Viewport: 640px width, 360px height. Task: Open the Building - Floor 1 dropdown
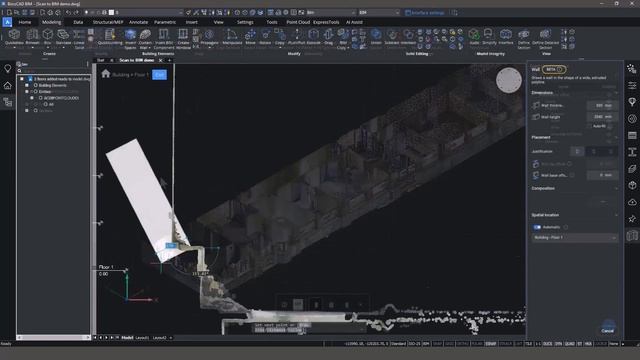click(x=575, y=238)
